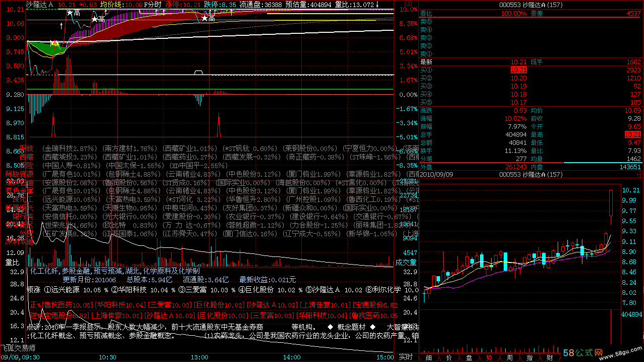The image size is (644, 362).
Task: Click the 实时 label at bottom
Action: (x=406, y=357)
